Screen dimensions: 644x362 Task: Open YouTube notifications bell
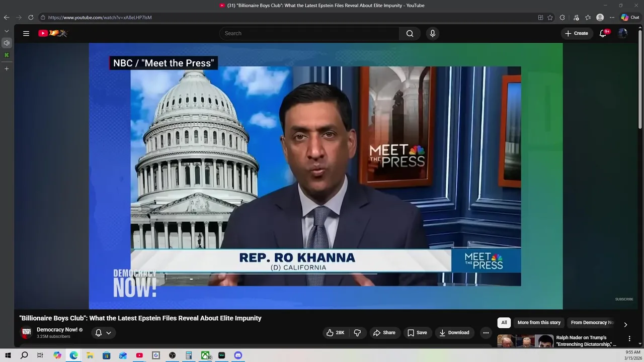[x=603, y=33]
